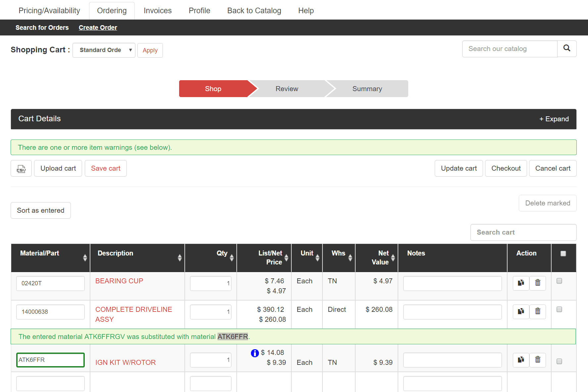The image size is (588, 392).
Task: Delete the BEARING CUP row via trash icon
Action: coord(538,283)
